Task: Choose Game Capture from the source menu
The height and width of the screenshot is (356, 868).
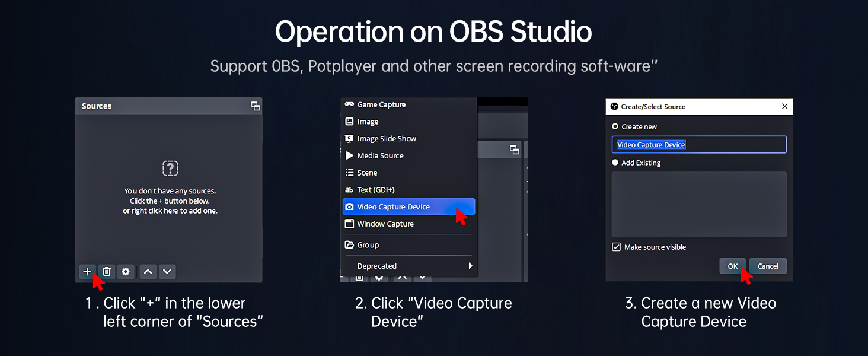Action: [x=381, y=105]
